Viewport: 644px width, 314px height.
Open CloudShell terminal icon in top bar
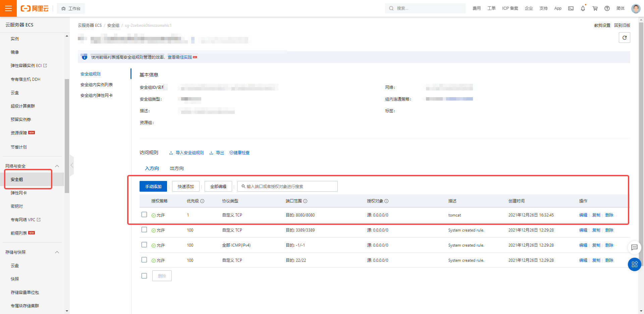571,8
